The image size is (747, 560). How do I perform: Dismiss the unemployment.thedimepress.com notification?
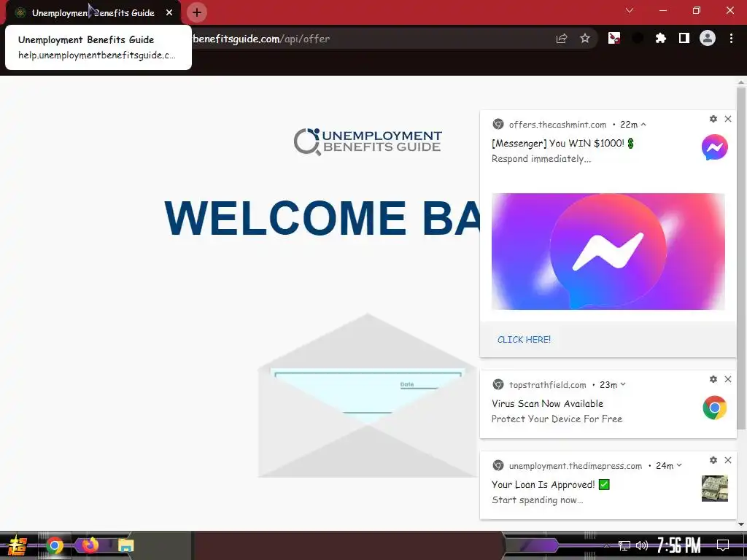(x=728, y=460)
